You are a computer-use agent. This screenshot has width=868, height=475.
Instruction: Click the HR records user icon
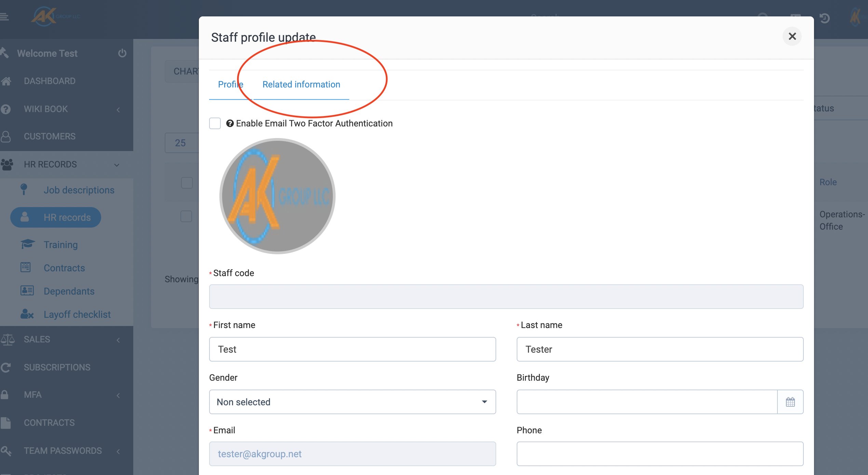click(25, 217)
